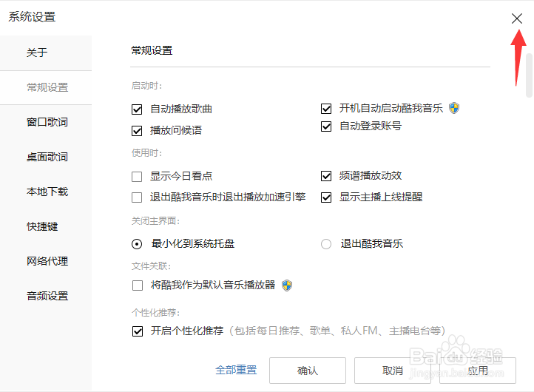The width and height of the screenshot is (534, 392).
Task: Click shield icon beside 将酷我作为默认音乐播放器
Action: [287, 285]
